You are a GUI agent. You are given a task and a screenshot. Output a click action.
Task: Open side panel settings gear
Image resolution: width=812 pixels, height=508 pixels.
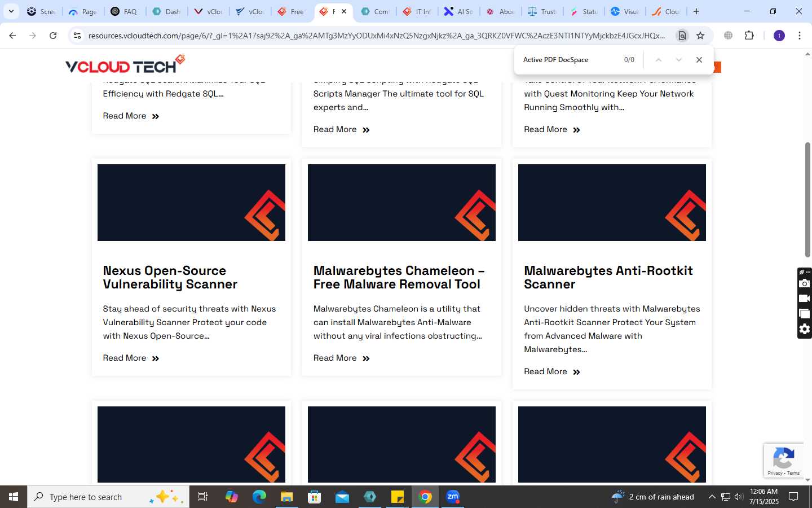coord(805,329)
